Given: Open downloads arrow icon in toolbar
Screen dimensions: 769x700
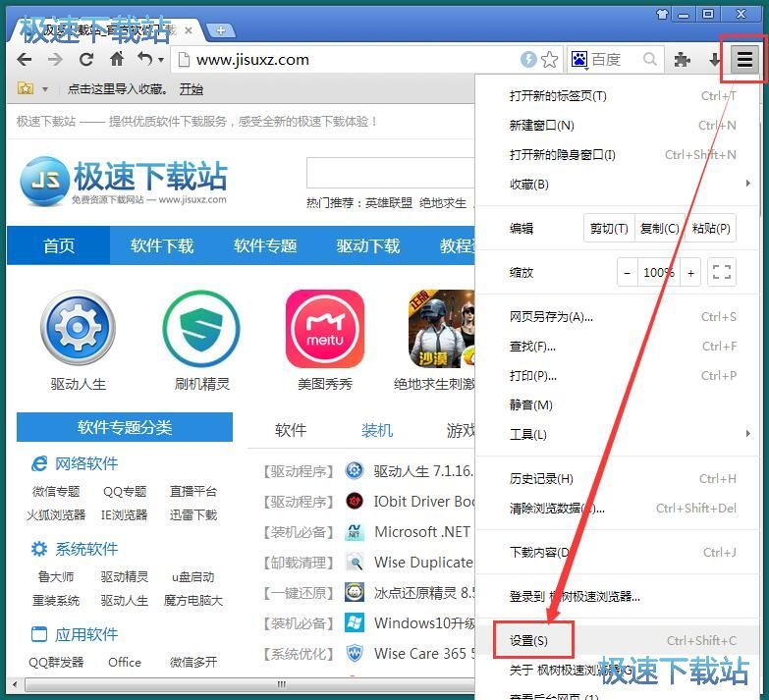Looking at the screenshot, I should tap(714, 60).
